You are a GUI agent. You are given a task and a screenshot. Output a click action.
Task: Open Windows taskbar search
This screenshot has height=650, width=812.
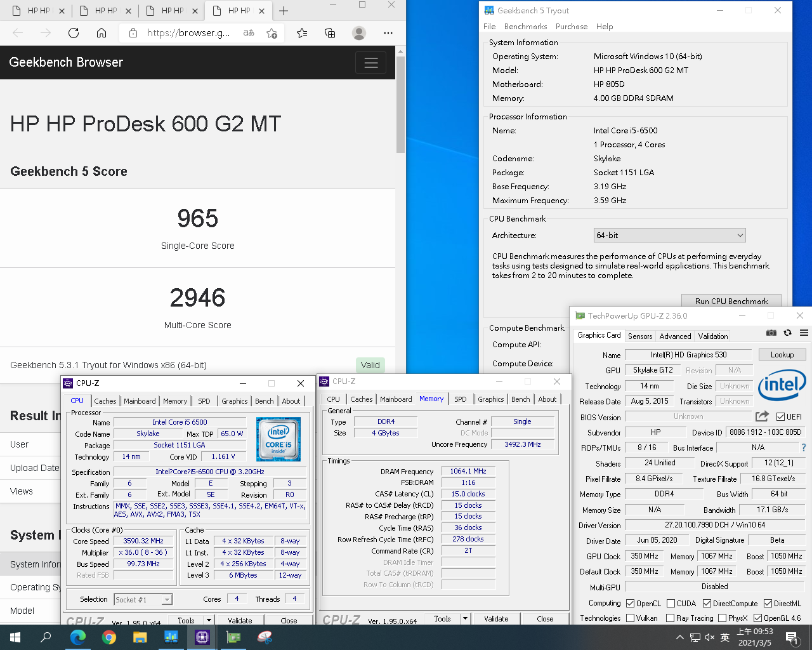point(46,637)
